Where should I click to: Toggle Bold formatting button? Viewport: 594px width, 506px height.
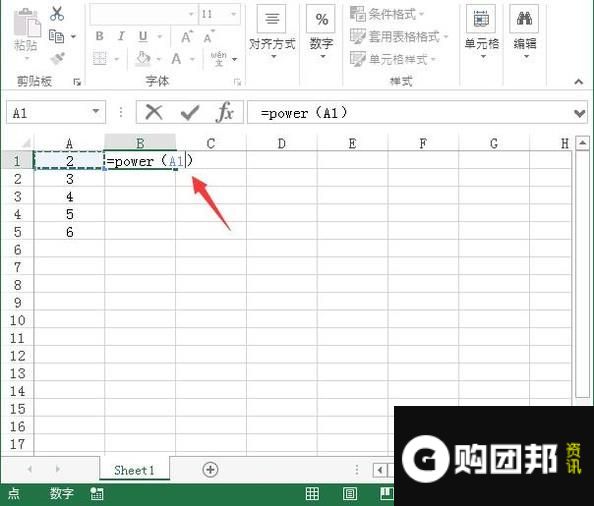(100, 36)
